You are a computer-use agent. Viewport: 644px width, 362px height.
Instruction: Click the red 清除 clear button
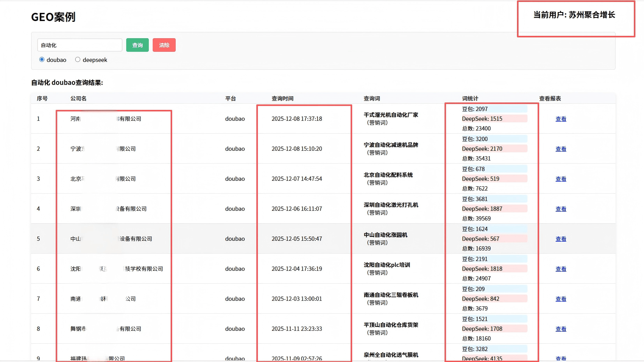[164, 45]
